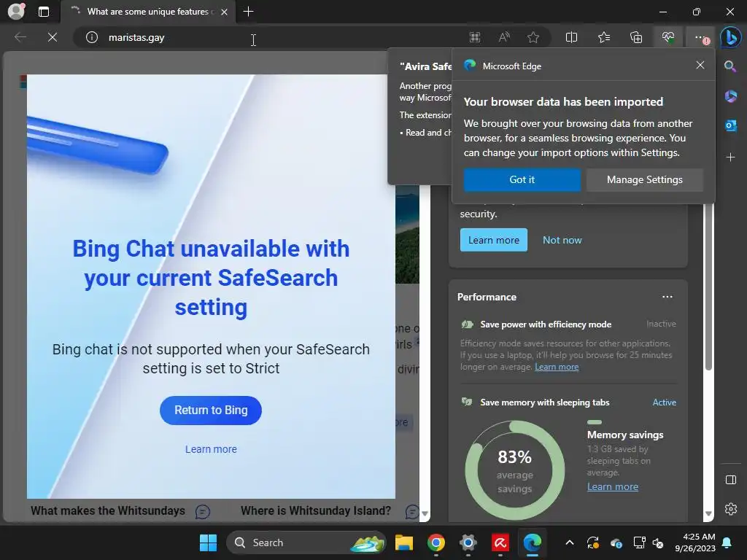This screenshot has height=560, width=747.
Task: Activate the Read aloud icon
Action: (504, 37)
